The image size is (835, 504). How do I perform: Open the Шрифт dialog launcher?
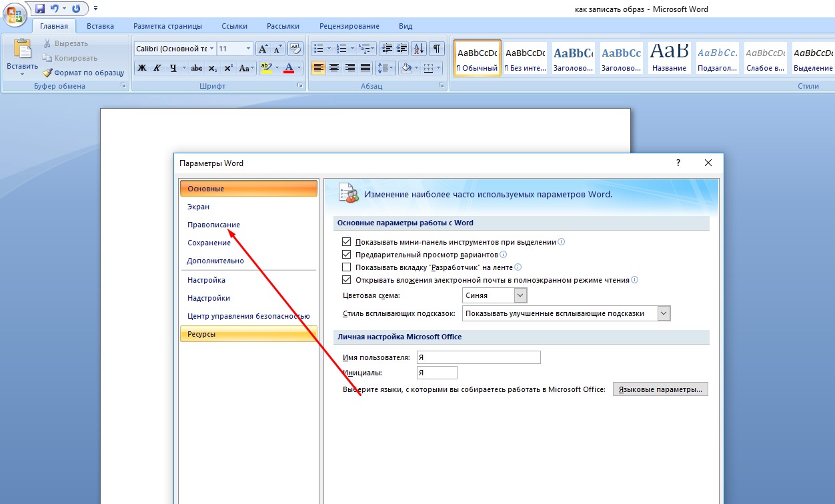[300, 86]
